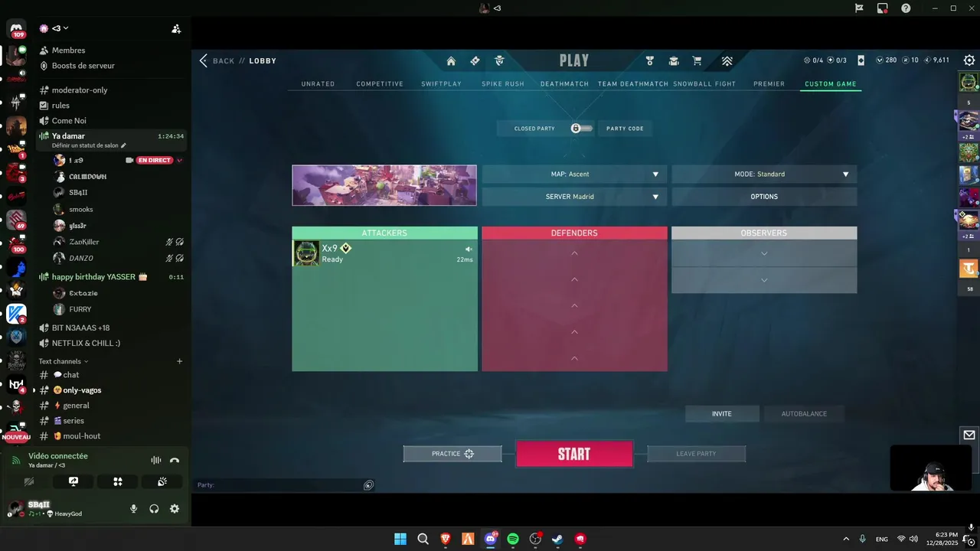This screenshot has height=551, width=980.
Task: Disconnect from Discord voice call
Action: [175, 460]
